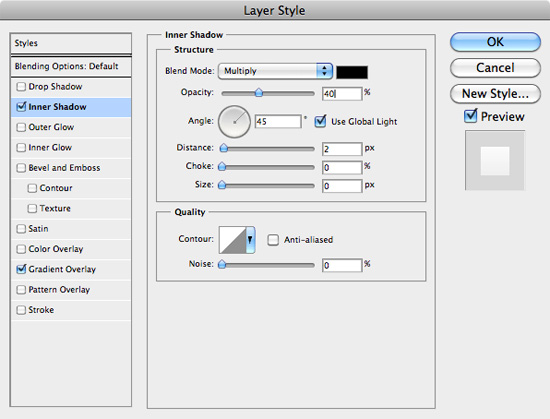Enable Anti-aliased checkbox
This screenshot has width=550, height=419.
pos(273,240)
